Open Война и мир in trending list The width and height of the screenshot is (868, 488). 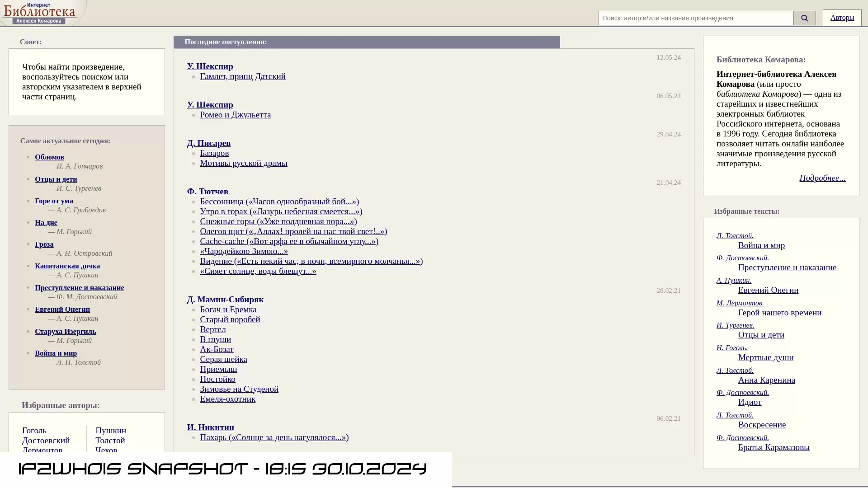[x=56, y=353]
